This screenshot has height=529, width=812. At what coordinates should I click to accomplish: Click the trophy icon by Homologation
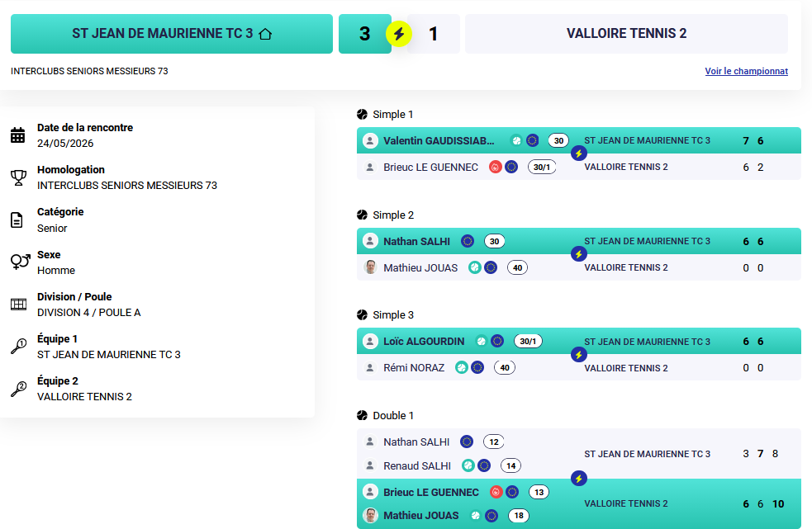[x=19, y=177]
